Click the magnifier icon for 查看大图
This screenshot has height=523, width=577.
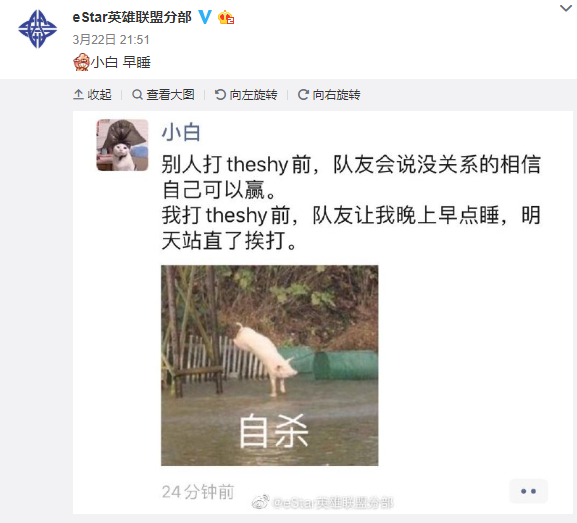pos(137,95)
